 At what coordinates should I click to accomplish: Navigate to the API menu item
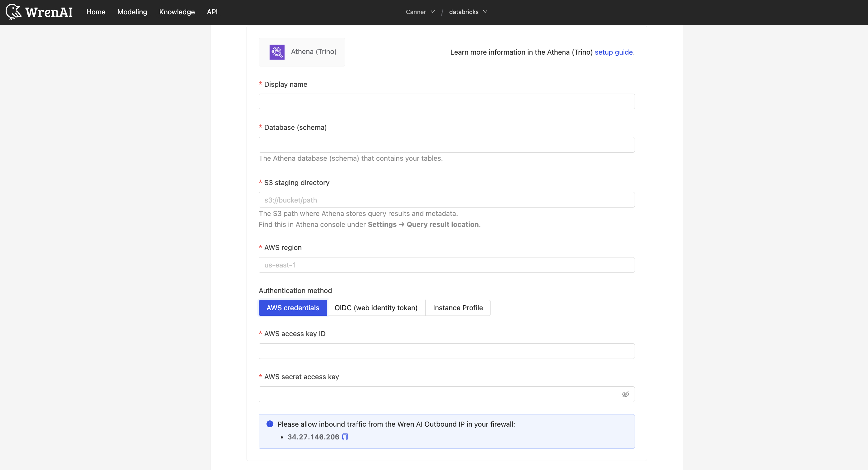[212, 12]
